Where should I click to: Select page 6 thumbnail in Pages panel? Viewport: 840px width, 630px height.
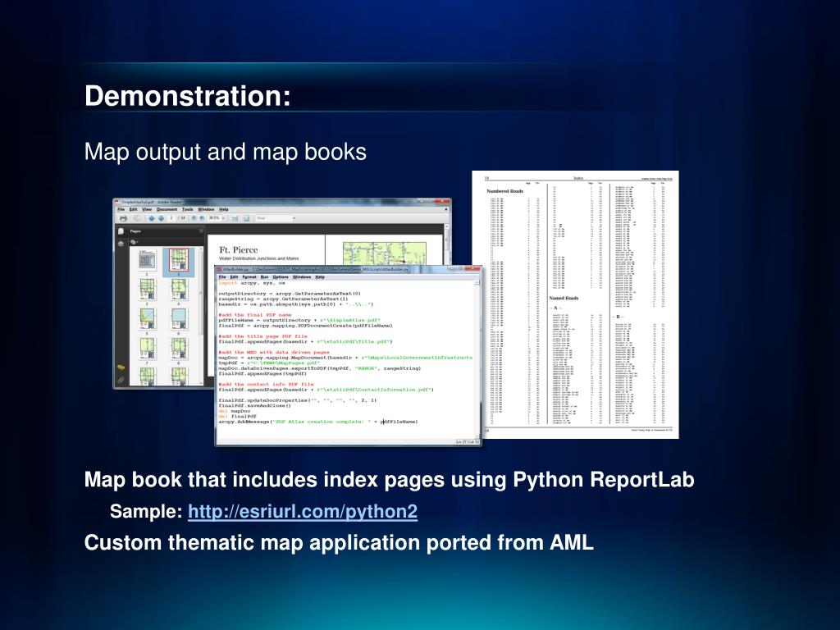click(179, 318)
